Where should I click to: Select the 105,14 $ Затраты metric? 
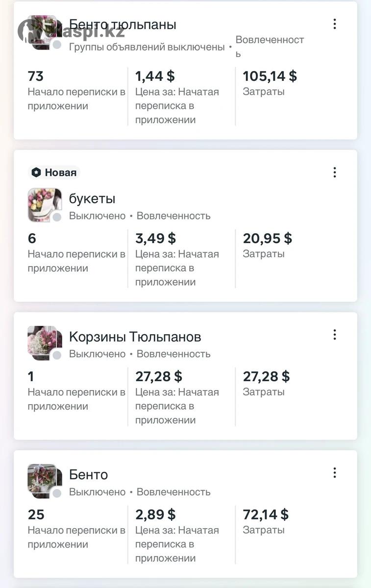click(270, 76)
